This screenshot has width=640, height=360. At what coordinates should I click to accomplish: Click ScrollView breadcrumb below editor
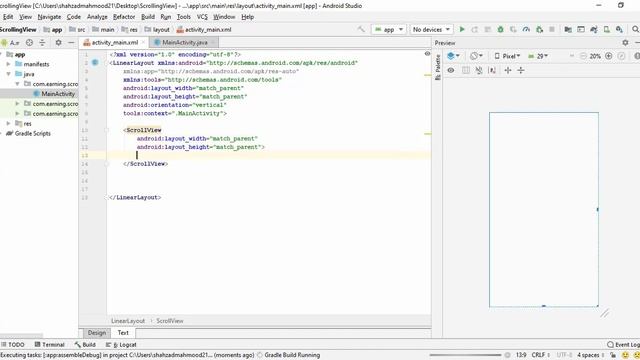click(170, 321)
